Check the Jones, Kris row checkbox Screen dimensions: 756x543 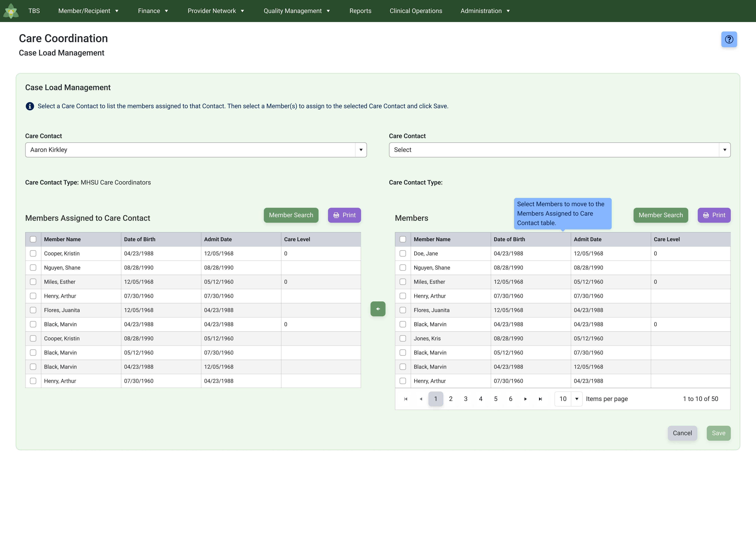click(403, 338)
